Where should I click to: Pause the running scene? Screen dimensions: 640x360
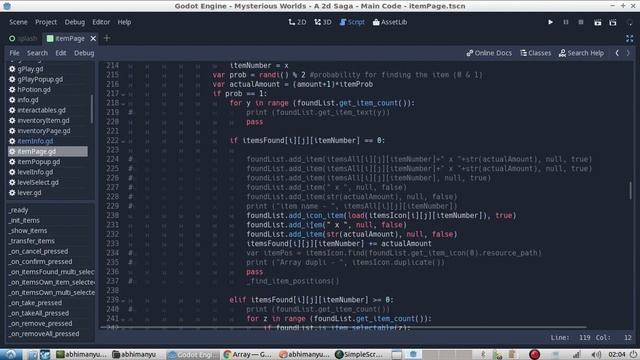coord(566,22)
